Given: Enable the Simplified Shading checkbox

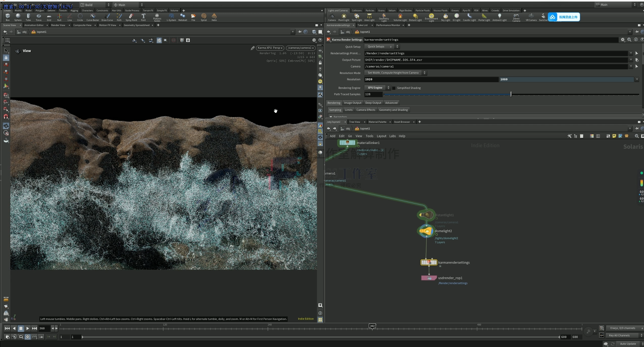Looking at the screenshot, I should click(x=395, y=88).
